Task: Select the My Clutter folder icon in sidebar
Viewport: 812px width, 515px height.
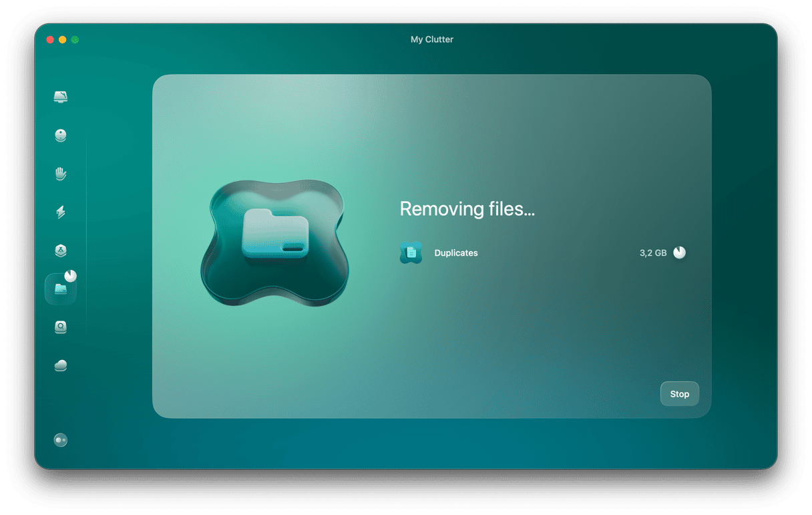Action: pyautogui.click(x=61, y=289)
